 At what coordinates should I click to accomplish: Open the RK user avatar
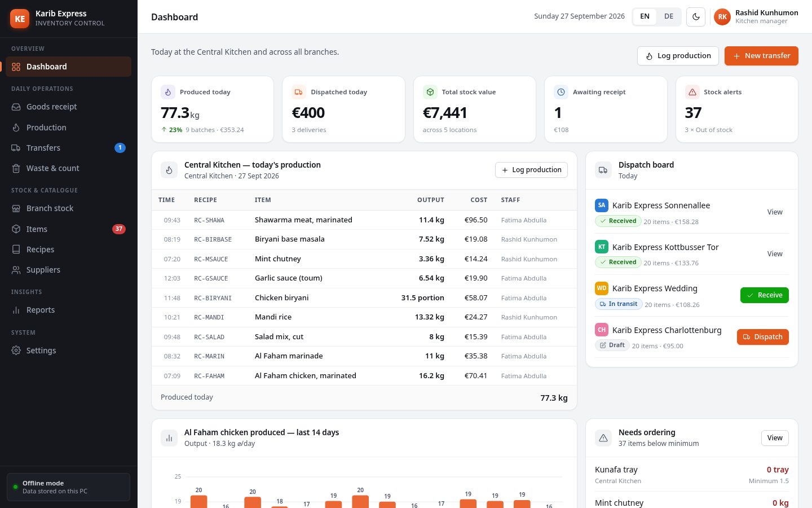point(722,17)
